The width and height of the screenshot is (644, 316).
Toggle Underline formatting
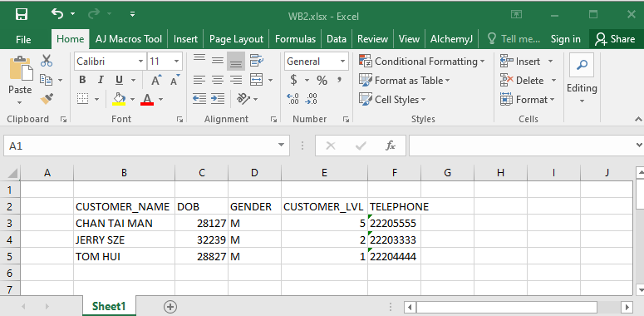point(119,80)
